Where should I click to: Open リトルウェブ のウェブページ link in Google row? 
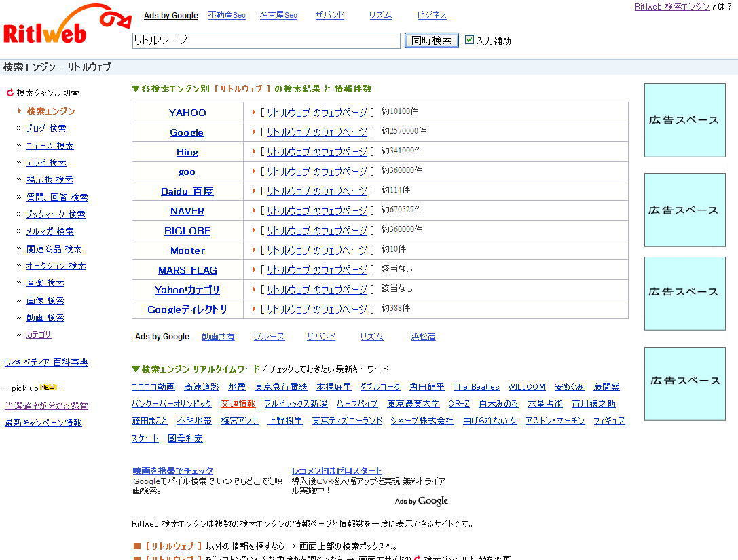coord(317,132)
